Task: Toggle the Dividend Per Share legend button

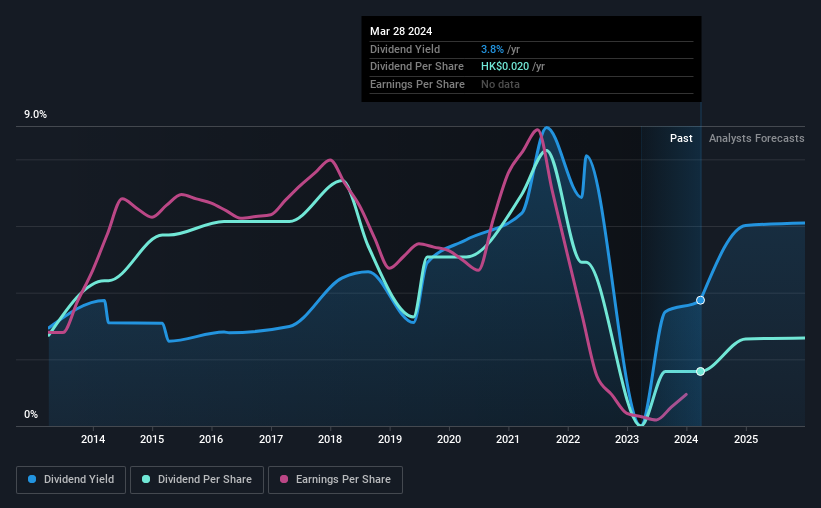Action: pos(197,480)
